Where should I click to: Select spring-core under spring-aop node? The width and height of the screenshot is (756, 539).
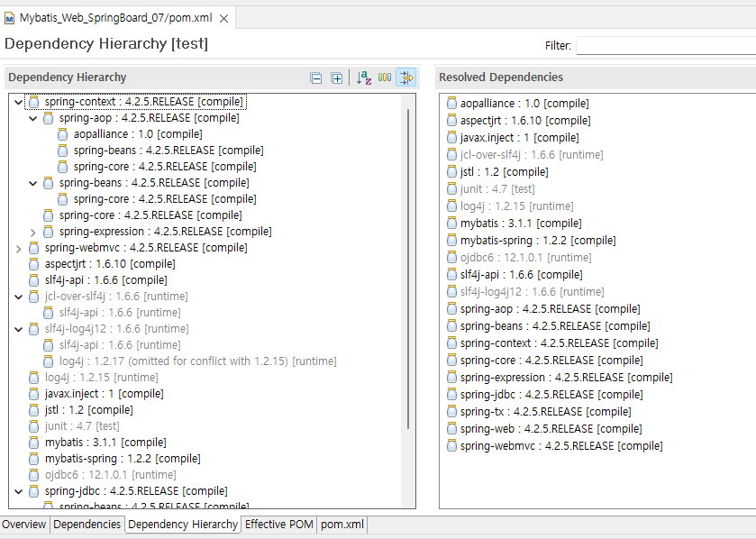point(165,167)
